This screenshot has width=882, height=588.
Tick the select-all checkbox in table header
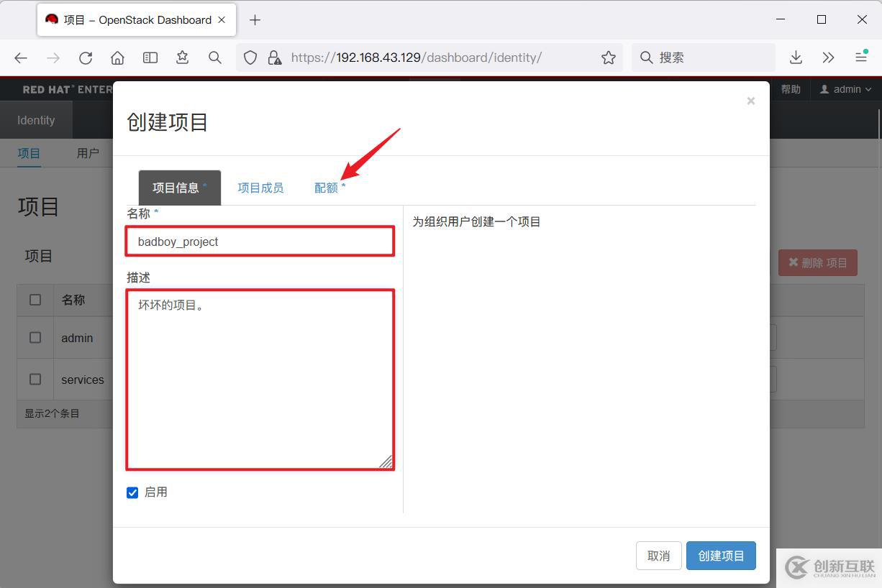point(35,300)
